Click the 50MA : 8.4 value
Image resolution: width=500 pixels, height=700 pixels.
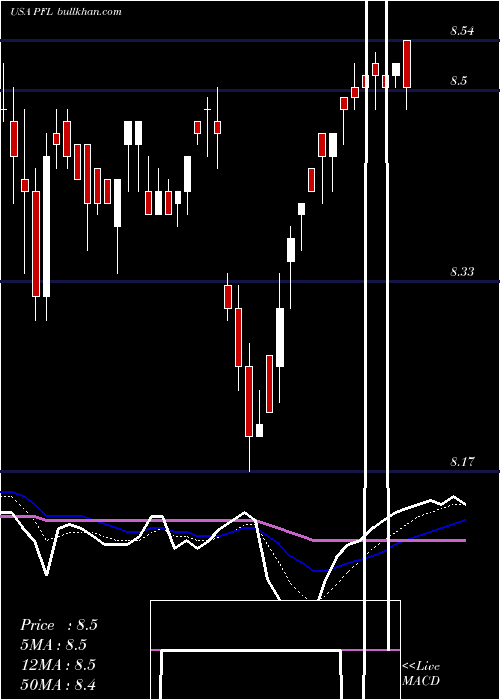[x=58, y=684]
